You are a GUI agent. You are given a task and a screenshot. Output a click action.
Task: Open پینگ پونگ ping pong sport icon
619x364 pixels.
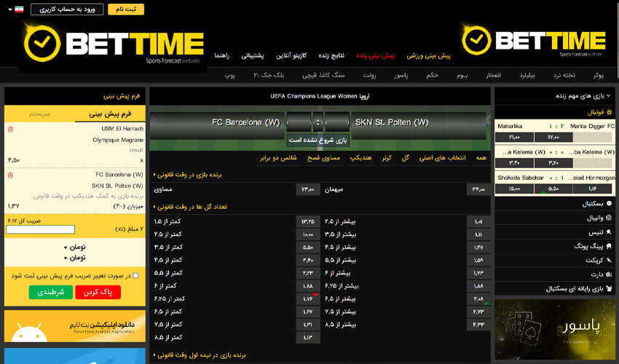(x=609, y=246)
